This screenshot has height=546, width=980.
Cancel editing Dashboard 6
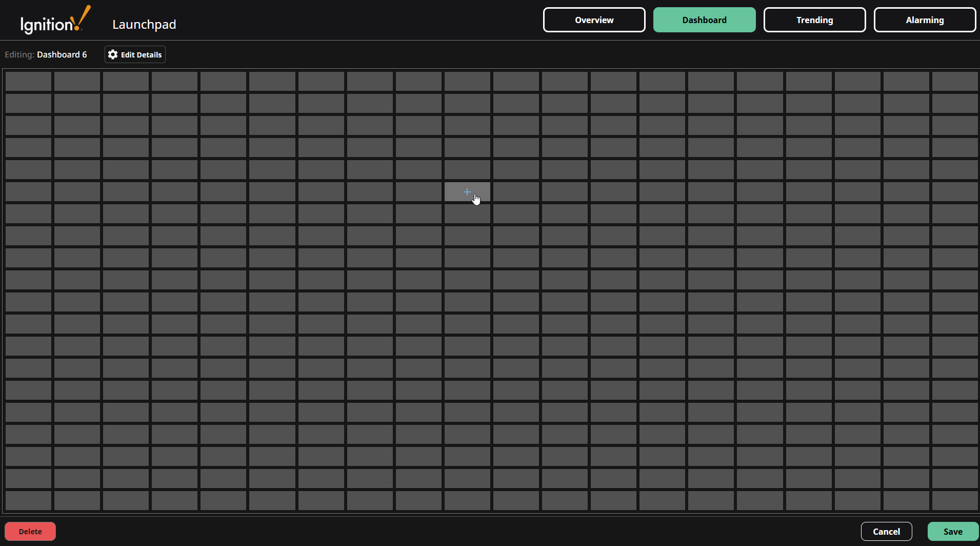click(886, 531)
